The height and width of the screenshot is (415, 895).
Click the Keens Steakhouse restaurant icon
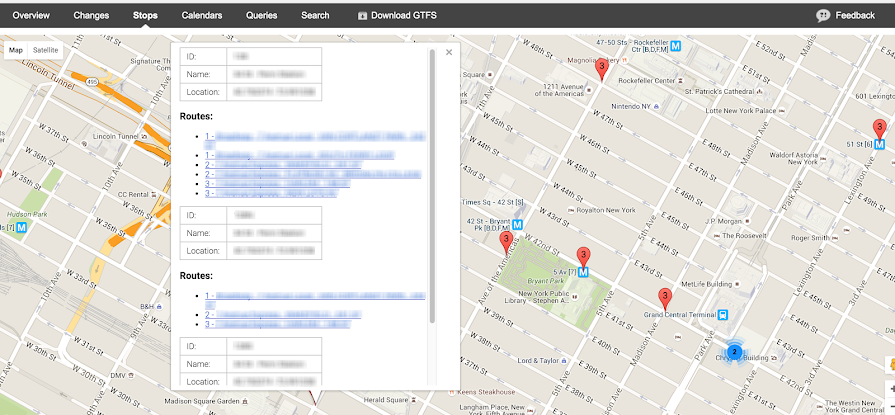[452, 392]
